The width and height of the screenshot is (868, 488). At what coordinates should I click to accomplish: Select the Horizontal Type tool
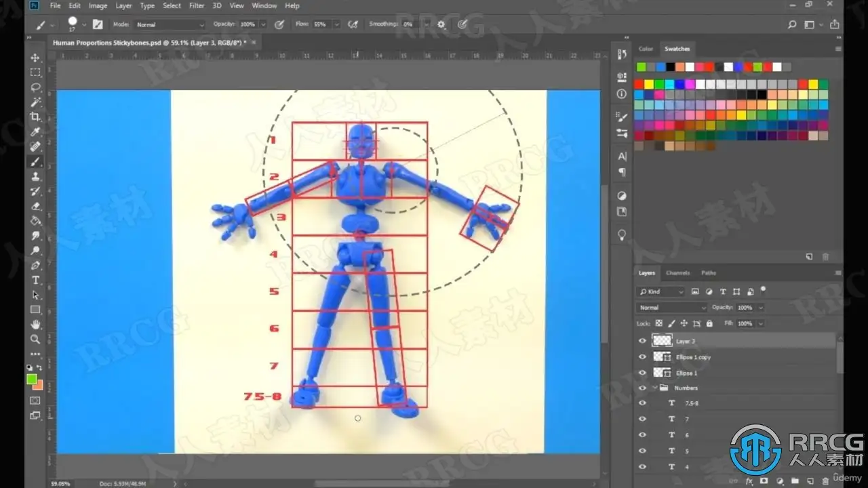click(x=35, y=280)
